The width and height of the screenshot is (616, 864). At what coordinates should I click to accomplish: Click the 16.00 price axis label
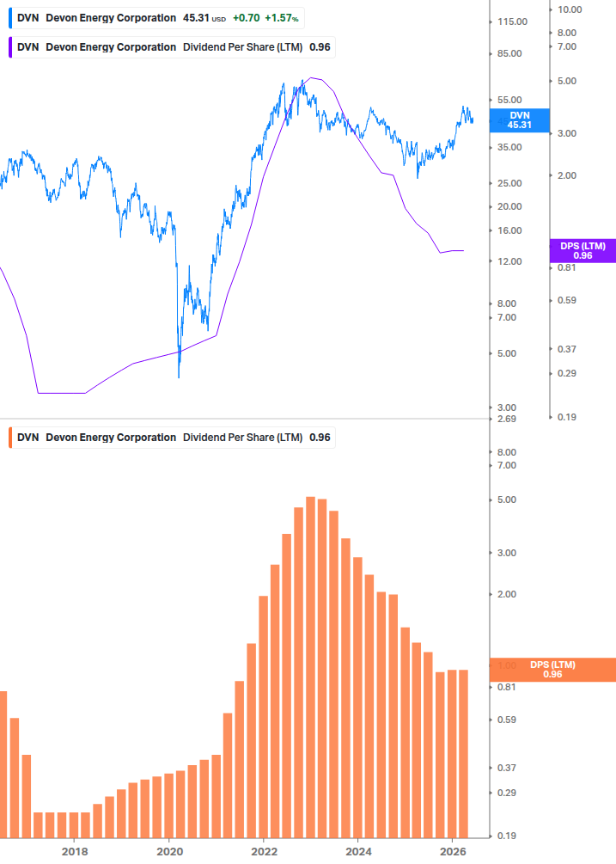coord(509,230)
